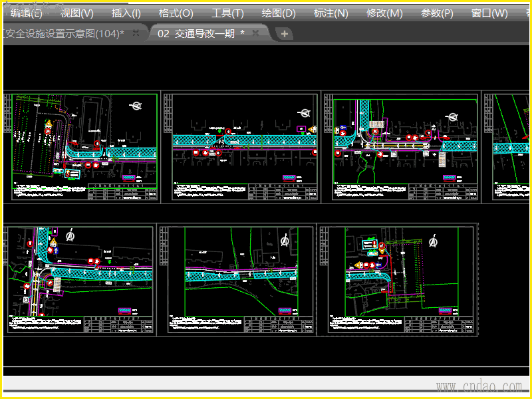Image resolution: width=532 pixels, height=399 pixels.
Task: Select the first drawing sheet in top row
Action: coord(82,147)
